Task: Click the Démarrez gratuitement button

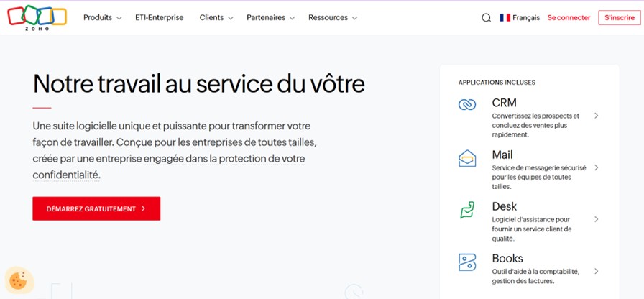Action: point(96,208)
